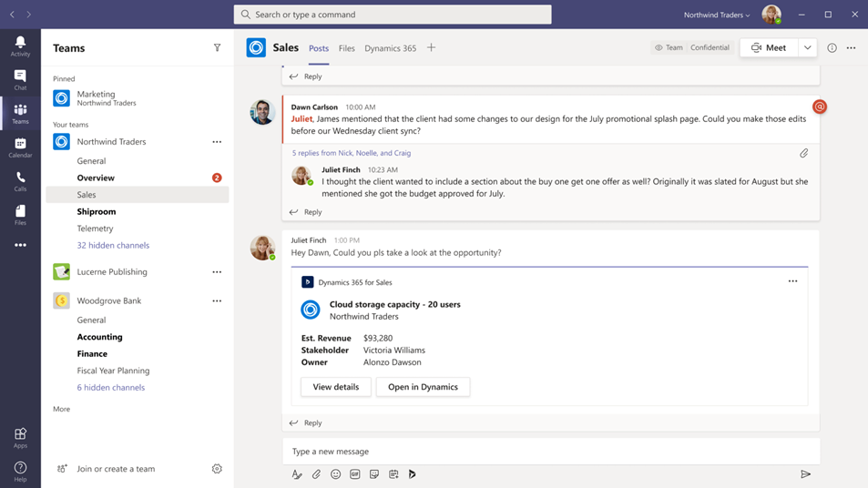Reply to Dawn Carlson's thread
The image size is (868, 488).
[305, 212]
